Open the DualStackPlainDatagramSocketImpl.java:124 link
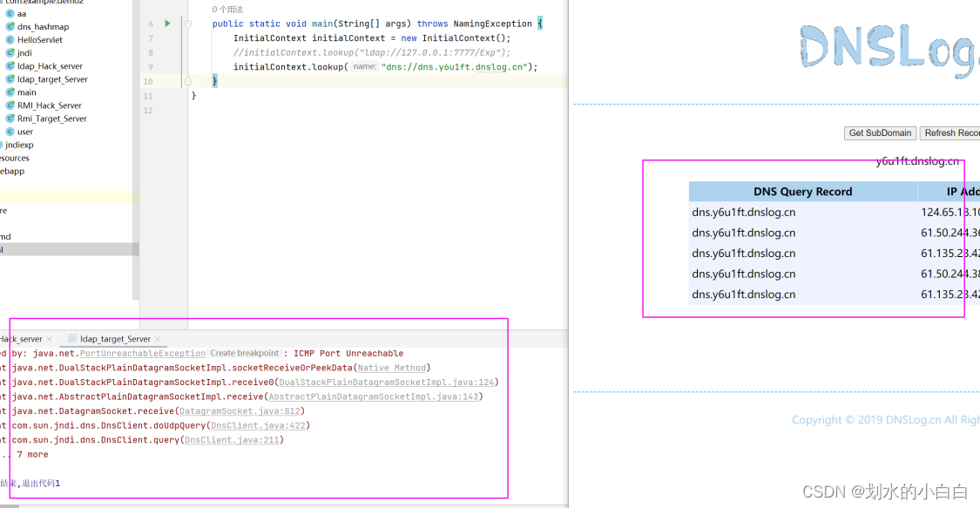This screenshot has width=980, height=508. (x=386, y=383)
